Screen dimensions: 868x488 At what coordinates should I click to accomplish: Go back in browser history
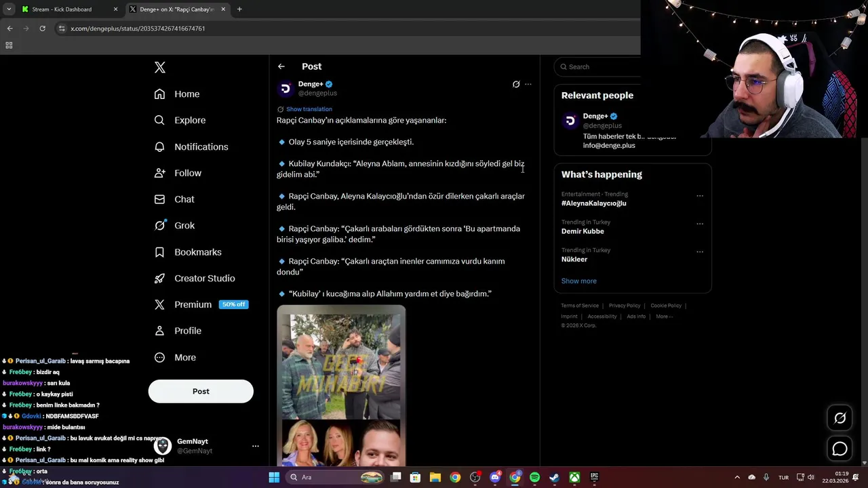pyautogui.click(x=9, y=28)
